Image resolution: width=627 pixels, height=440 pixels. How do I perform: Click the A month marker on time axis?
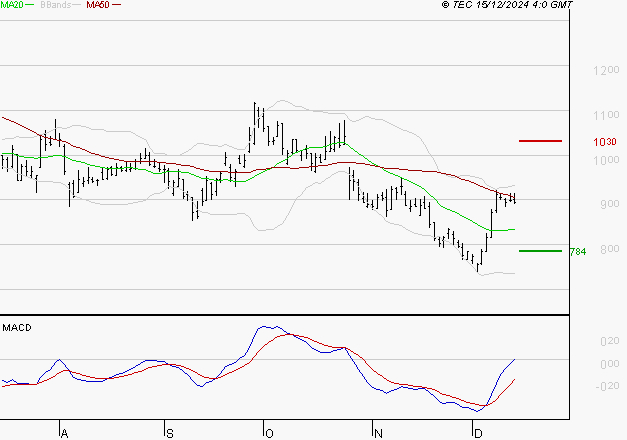[64, 434]
